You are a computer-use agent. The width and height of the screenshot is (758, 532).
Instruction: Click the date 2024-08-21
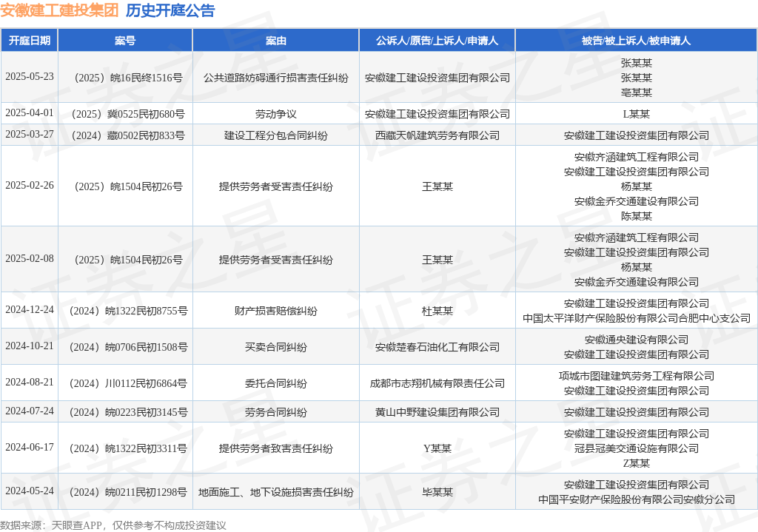(x=30, y=383)
